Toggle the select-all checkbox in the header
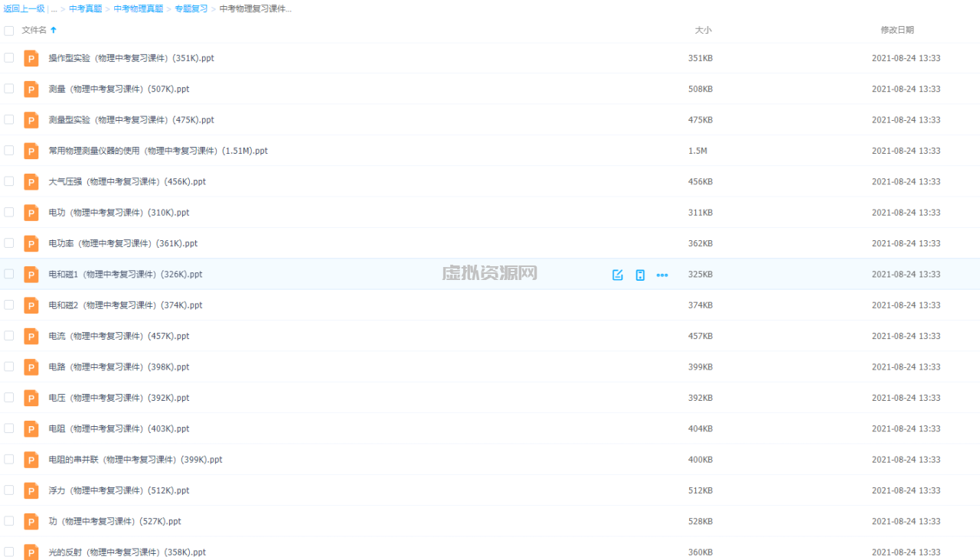Image resolution: width=980 pixels, height=560 pixels. [9, 31]
